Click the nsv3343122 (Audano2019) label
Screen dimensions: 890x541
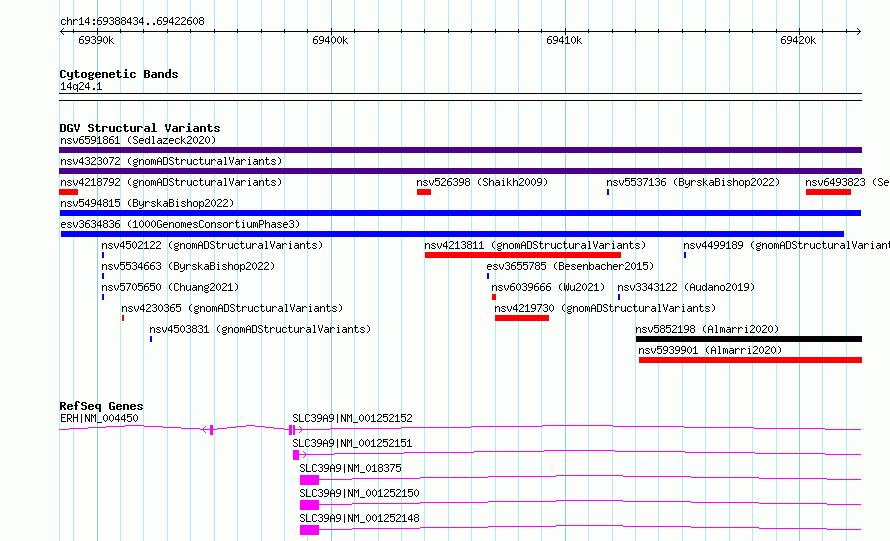pos(686,287)
